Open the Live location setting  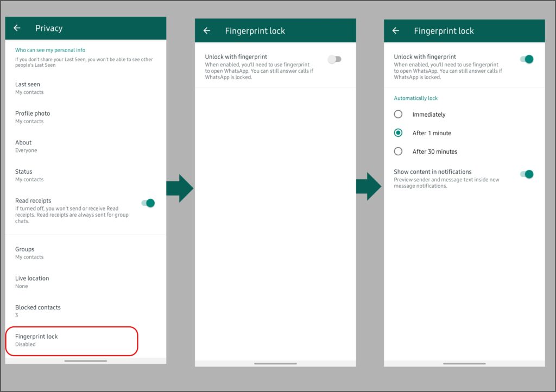pyautogui.click(x=32, y=282)
